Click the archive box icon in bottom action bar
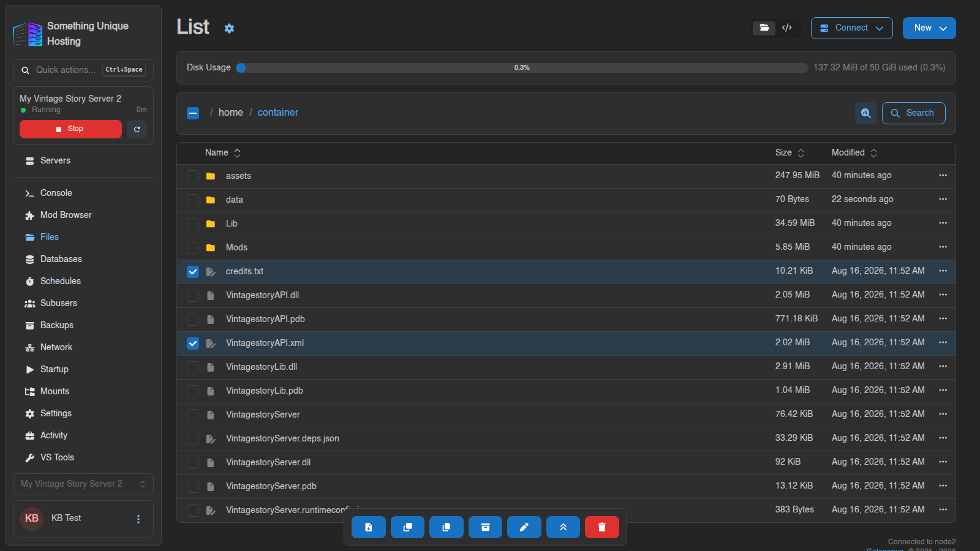This screenshot has height=551, width=980. point(485,527)
